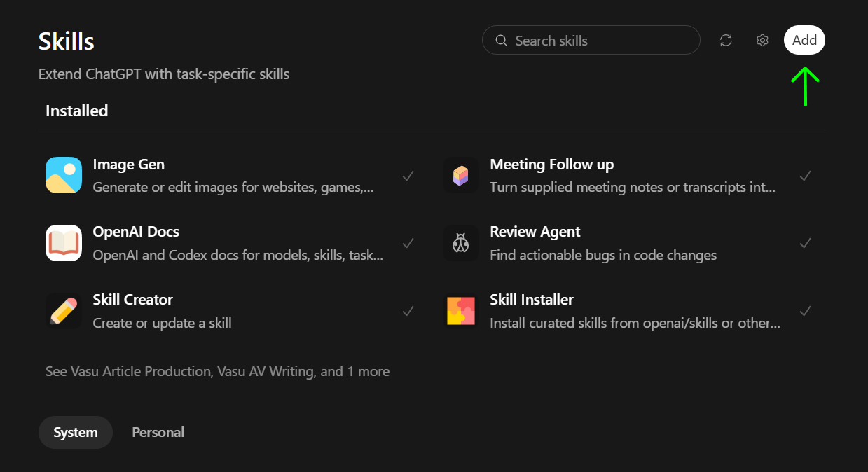The height and width of the screenshot is (472, 868).
Task: Click "Turn supplied meeting notes" description
Action: coord(633,188)
